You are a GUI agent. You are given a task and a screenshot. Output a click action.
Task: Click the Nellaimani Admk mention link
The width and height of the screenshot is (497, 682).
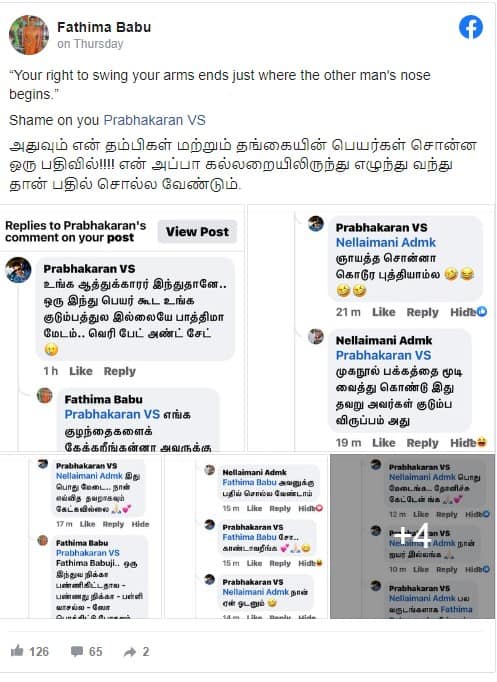(x=386, y=242)
